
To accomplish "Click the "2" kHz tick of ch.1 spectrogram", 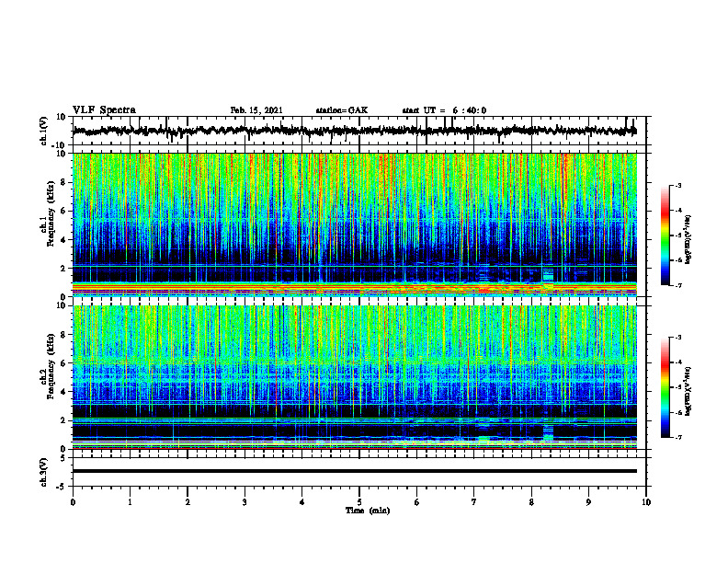I will [x=63, y=269].
